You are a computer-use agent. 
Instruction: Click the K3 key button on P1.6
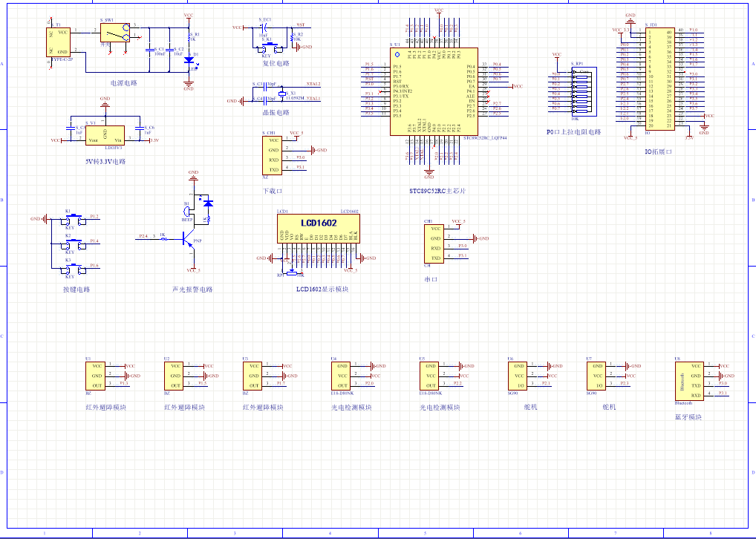tap(74, 268)
